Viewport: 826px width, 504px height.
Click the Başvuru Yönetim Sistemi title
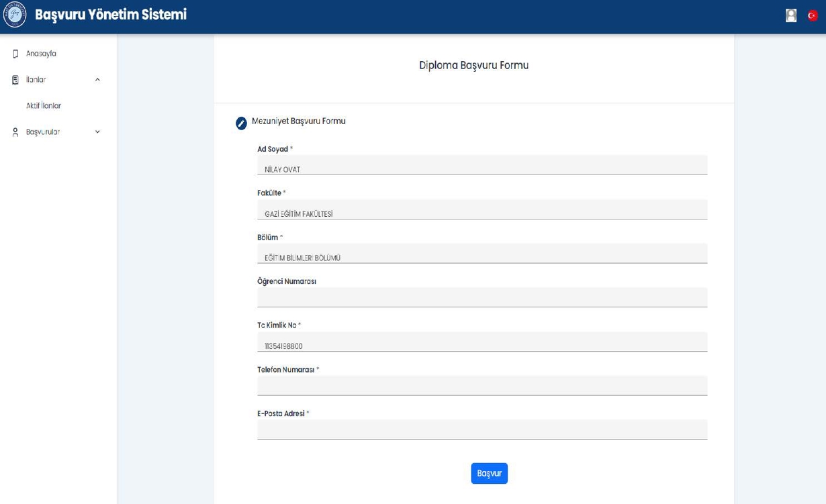pos(111,15)
